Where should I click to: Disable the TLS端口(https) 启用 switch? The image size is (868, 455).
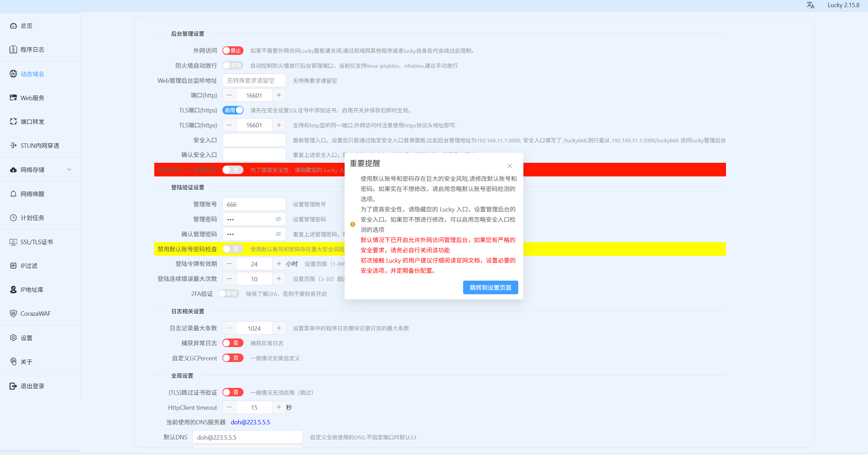coord(233,110)
